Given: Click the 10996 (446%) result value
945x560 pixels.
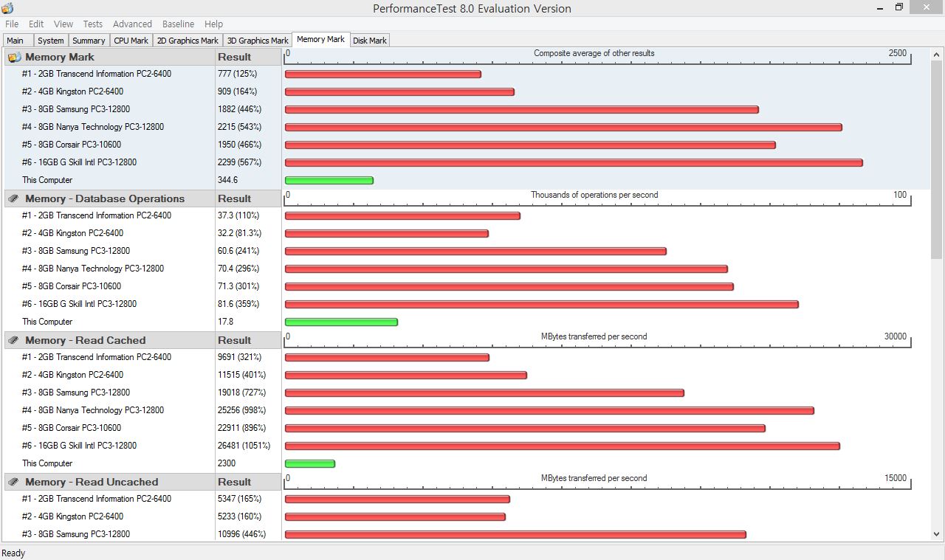Looking at the screenshot, I should click(242, 534).
